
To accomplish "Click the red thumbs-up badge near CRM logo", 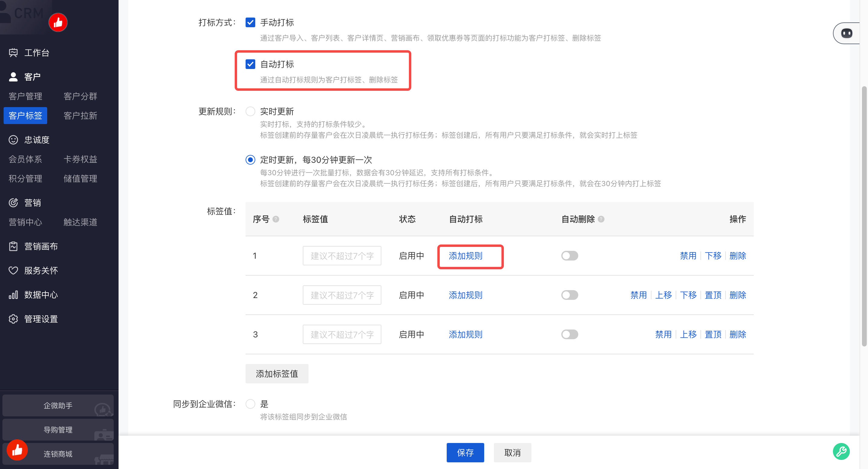I will (x=58, y=23).
